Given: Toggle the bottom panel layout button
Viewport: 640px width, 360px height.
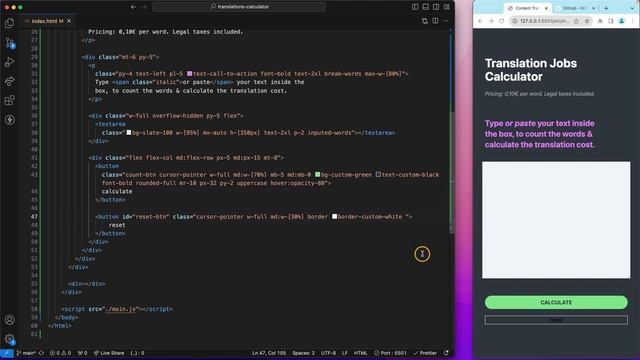Looking at the screenshot, I should tap(426, 7).
